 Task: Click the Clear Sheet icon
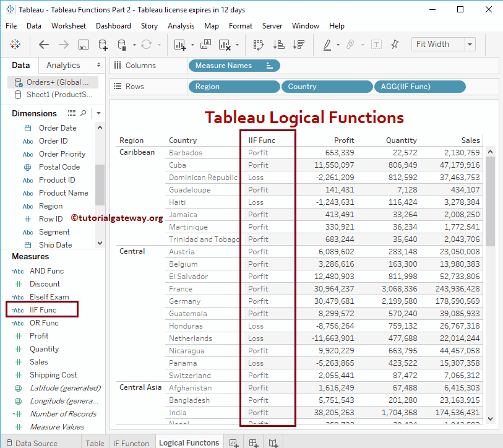[224, 45]
